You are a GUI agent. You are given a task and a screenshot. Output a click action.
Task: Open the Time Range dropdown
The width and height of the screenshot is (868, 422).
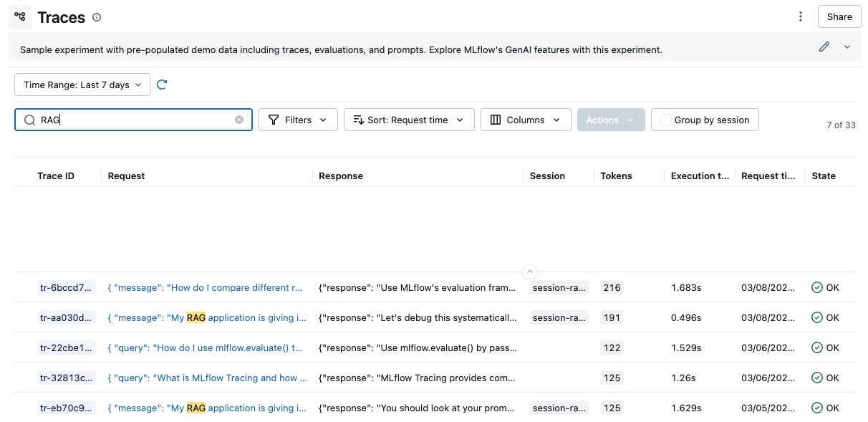point(82,85)
